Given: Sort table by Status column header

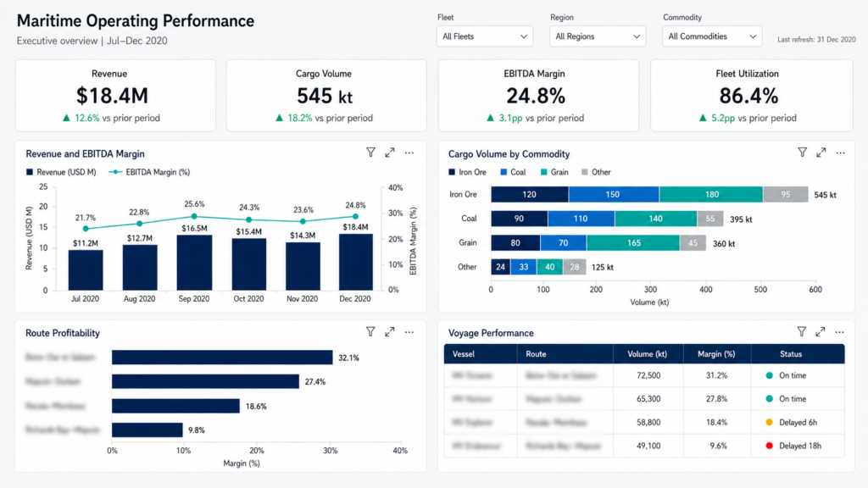Looking at the screenshot, I should (798, 354).
